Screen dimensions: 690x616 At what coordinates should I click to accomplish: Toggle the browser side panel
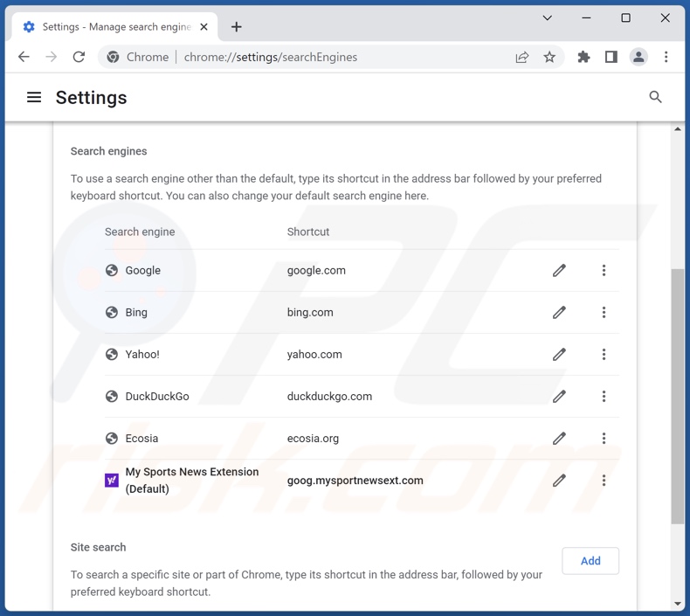click(x=611, y=57)
